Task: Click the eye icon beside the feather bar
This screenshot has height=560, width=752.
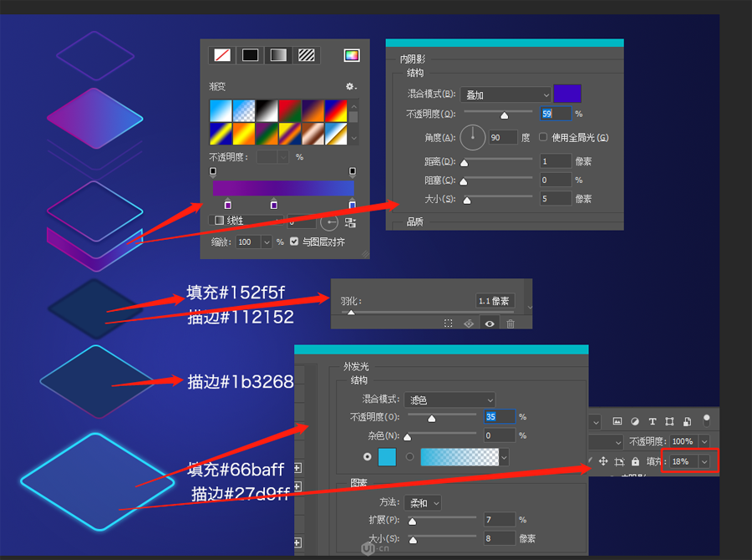Action: click(x=489, y=323)
